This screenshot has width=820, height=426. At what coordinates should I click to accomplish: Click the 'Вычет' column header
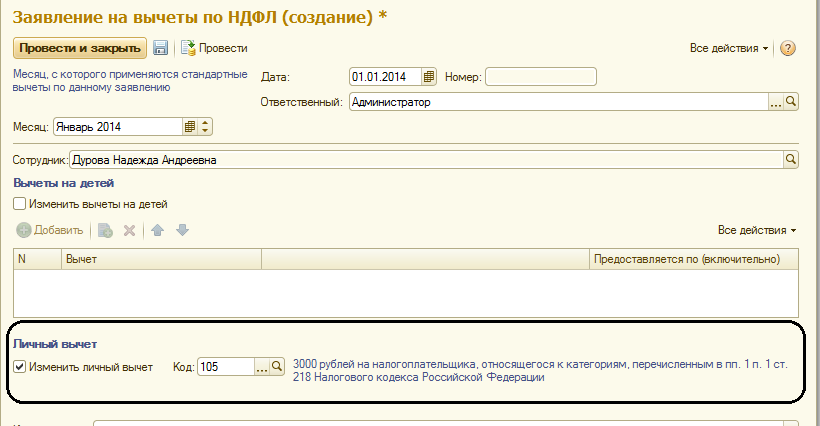click(162, 259)
